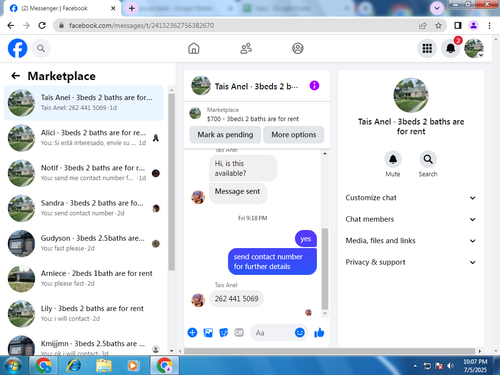The height and width of the screenshot is (375, 500).
Task: Open the $700 3beds listing link
Action: pyautogui.click(x=253, y=119)
